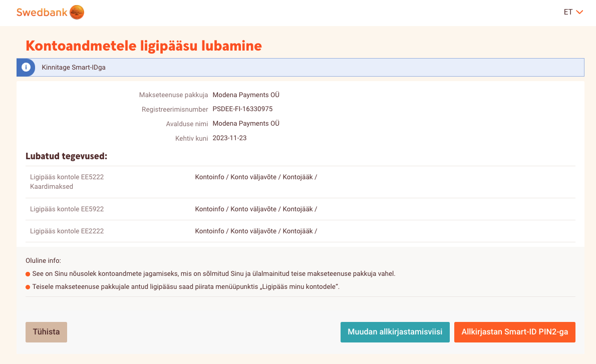Select the Kontoinfo link for account EE5222
596x364 pixels.
coord(209,177)
